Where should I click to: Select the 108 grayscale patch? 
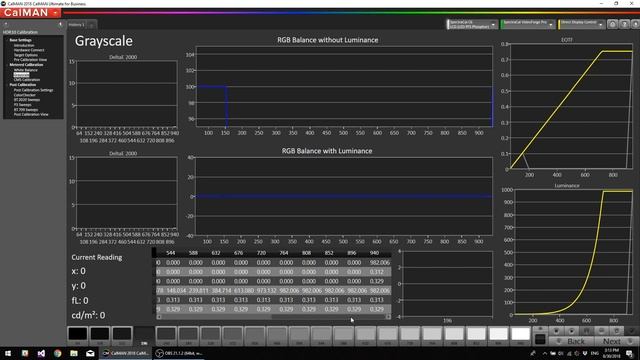tap(100, 336)
